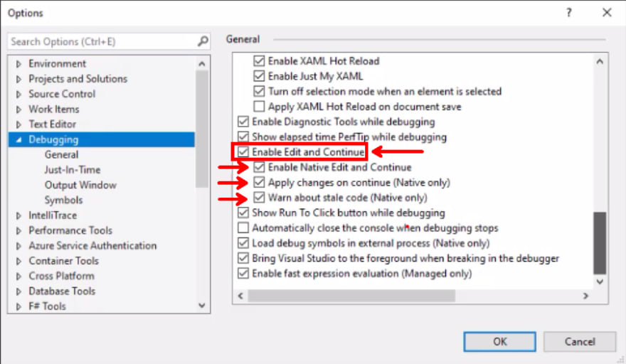Screen dimensions: 626x364
Task: Toggle Show Run To Click button while debugging
Action: [243, 213]
